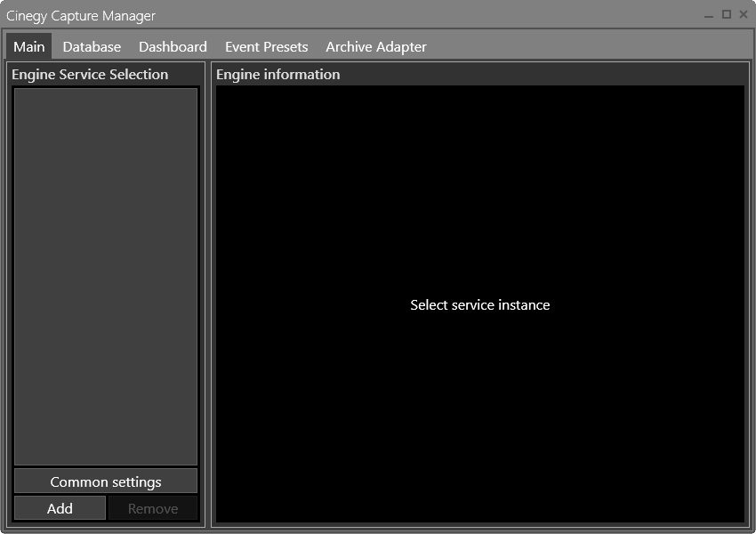Click inside the empty engine service list

(x=106, y=277)
